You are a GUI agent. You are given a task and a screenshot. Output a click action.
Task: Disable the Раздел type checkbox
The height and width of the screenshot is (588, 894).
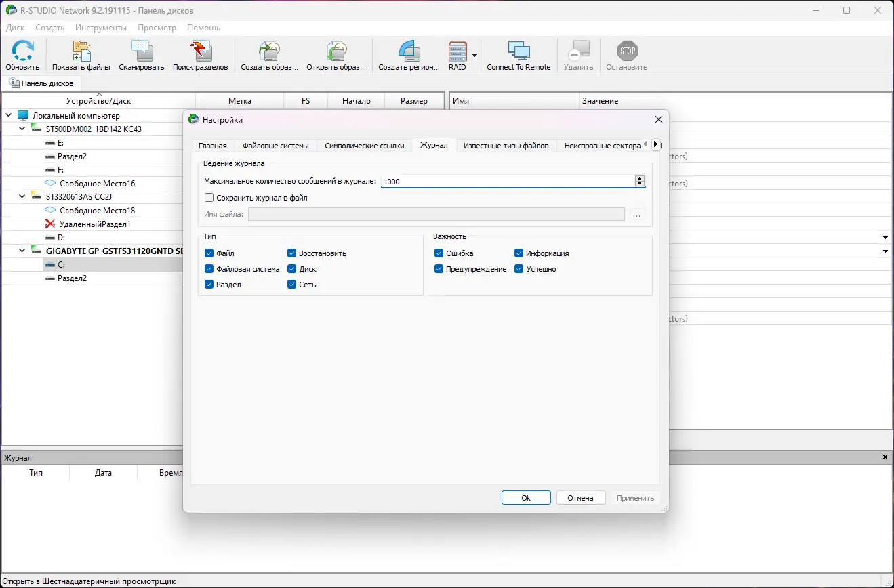pyautogui.click(x=209, y=285)
